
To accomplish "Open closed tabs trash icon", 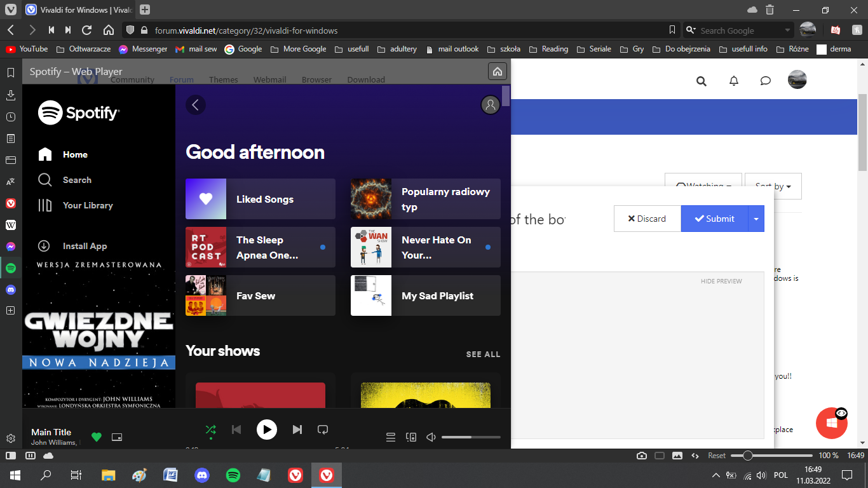I will [770, 10].
